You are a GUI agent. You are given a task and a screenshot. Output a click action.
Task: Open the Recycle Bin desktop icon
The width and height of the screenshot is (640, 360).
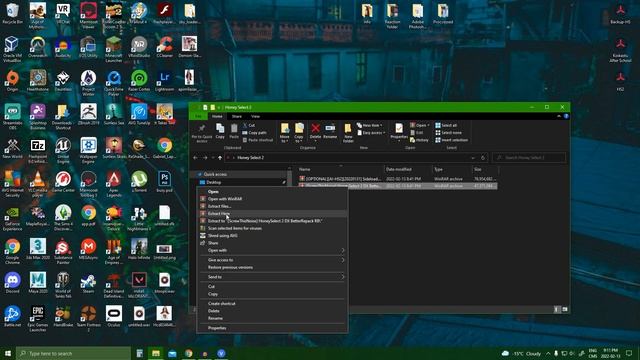click(x=12, y=13)
